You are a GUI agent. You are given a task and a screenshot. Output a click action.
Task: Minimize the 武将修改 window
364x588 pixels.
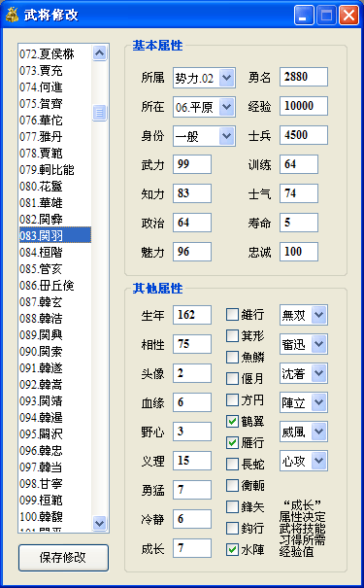(x=304, y=16)
